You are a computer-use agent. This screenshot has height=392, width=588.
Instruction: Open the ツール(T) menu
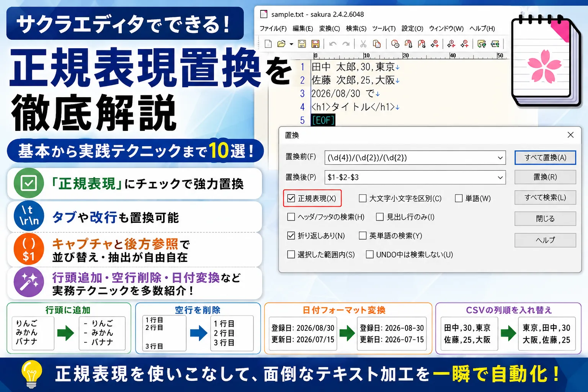(x=384, y=29)
